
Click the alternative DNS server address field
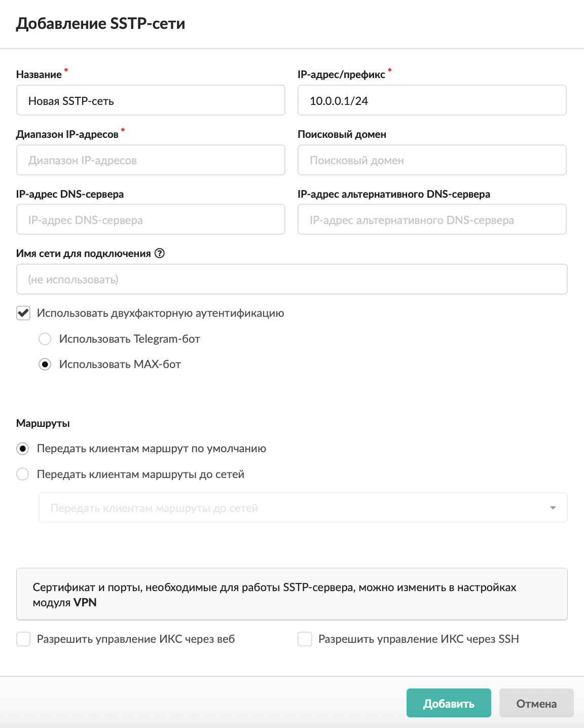(432, 220)
